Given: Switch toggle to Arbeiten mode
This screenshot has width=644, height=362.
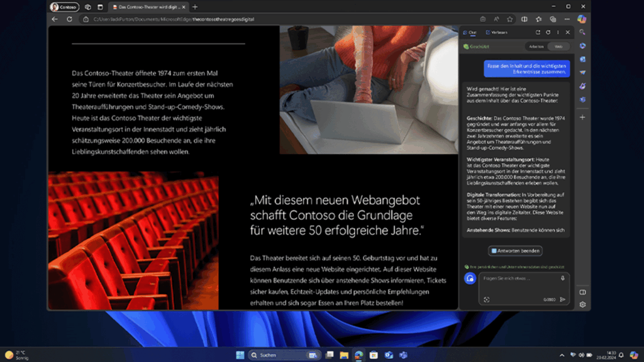Looking at the screenshot, I should (536, 47).
